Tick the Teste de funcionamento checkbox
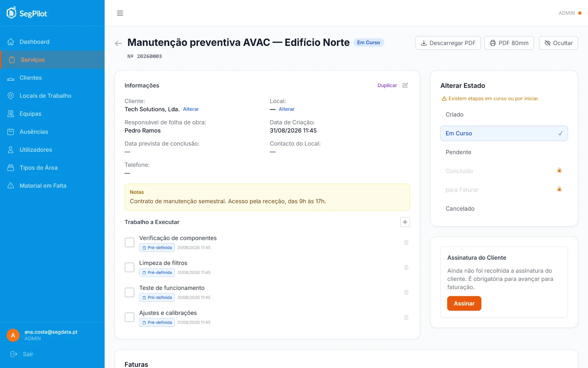This screenshot has width=588, height=368. point(129,292)
